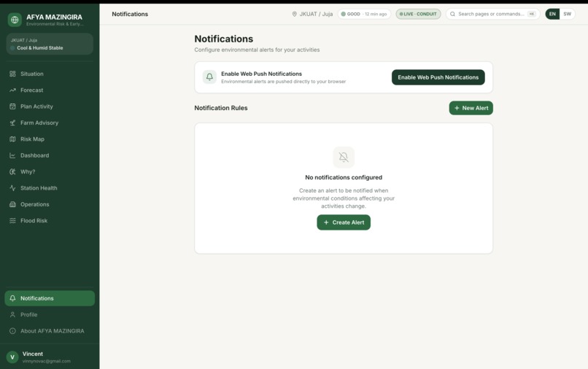Open the Profile menu item
The height and width of the screenshot is (369, 588).
pyautogui.click(x=50, y=314)
